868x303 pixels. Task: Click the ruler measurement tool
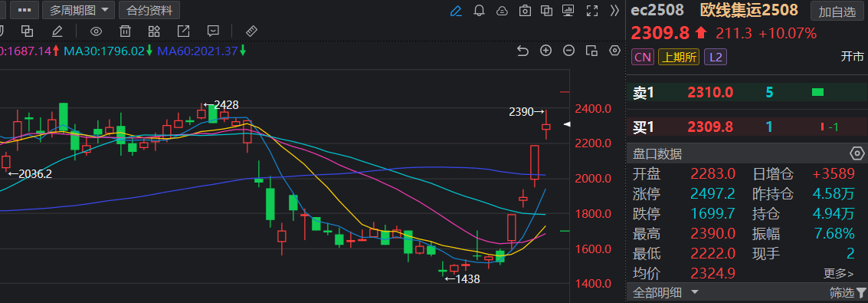tap(251, 31)
